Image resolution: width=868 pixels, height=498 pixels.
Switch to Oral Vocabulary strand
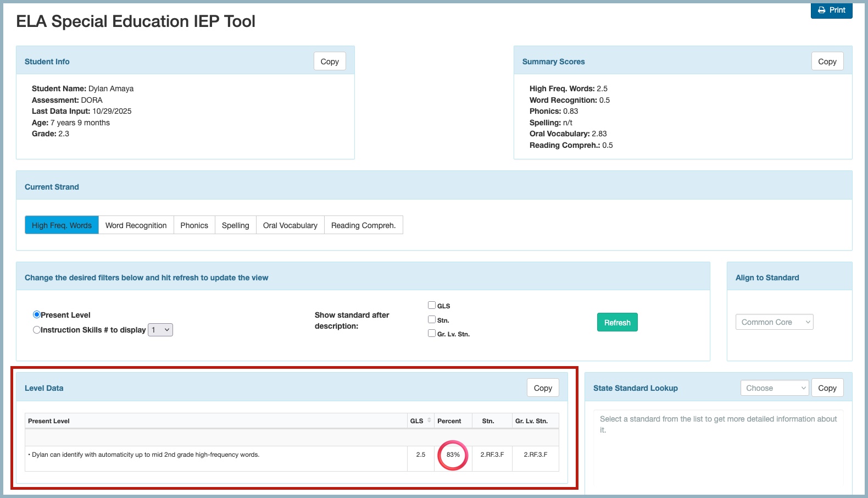pos(290,225)
